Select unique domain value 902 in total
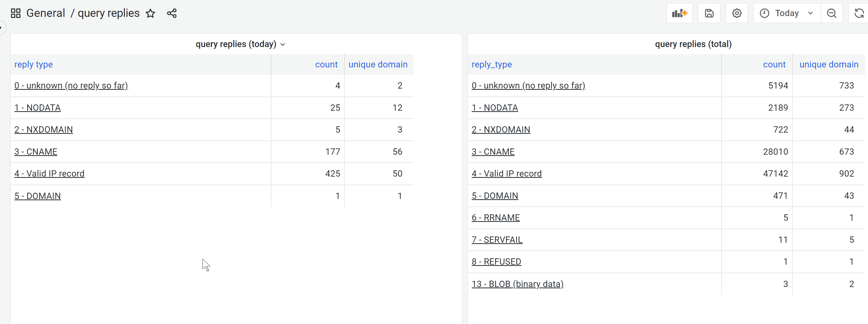This screenshot has width=868, height=324. [x=829, y=174]
